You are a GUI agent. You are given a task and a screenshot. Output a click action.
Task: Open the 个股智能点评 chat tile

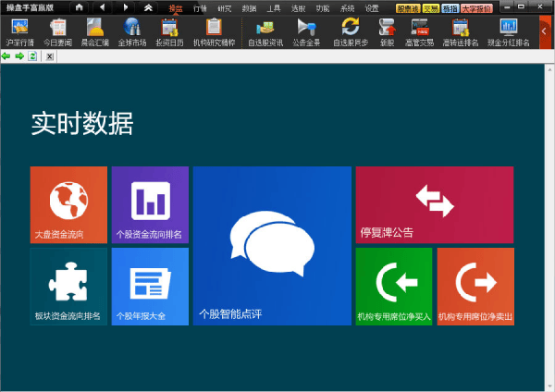click(272, 246)
